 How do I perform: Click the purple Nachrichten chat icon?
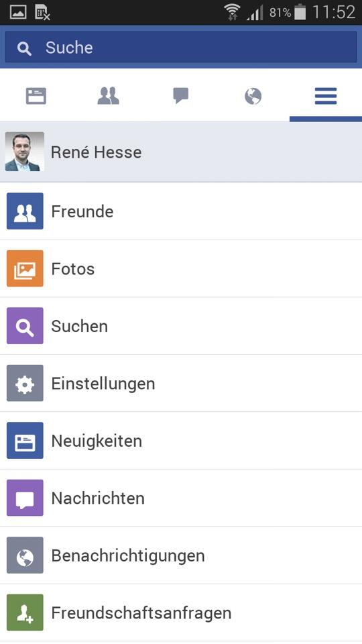pyautogui.click(x=25, y=498)
